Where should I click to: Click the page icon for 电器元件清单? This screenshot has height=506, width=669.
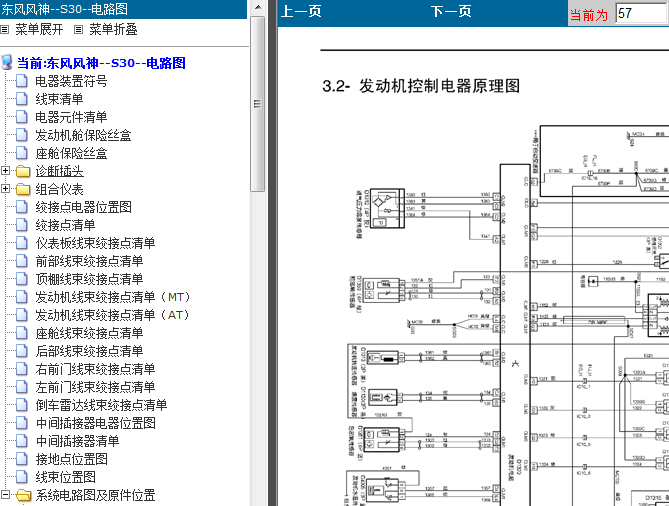[x=22, y=116]
